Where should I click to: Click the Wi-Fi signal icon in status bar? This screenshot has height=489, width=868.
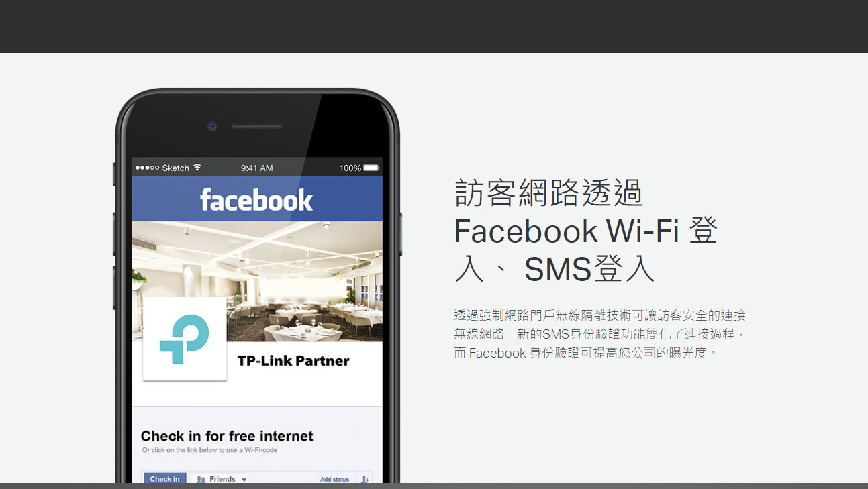pos(197,168)
